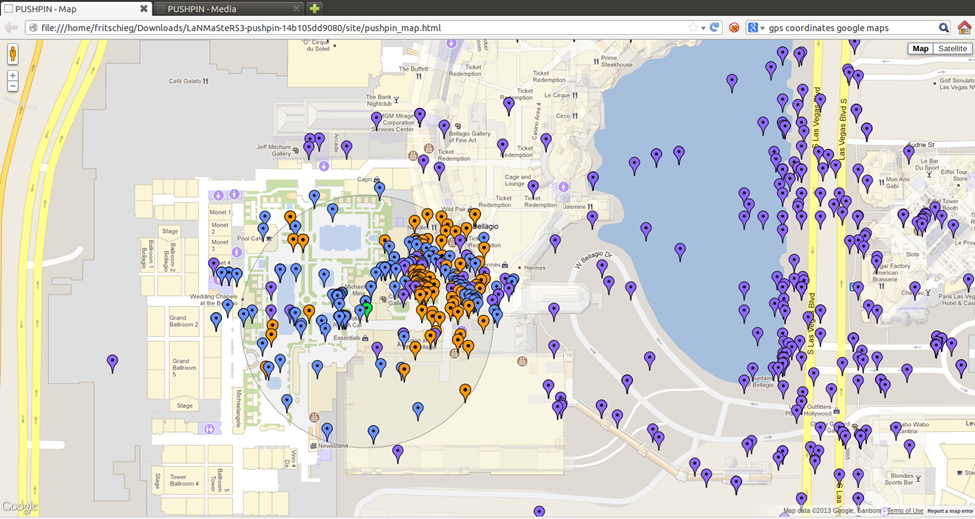The width and height of the screenshot is (975, 519).
Task: Click The Buffet label
Action: (x=414, y=69)
